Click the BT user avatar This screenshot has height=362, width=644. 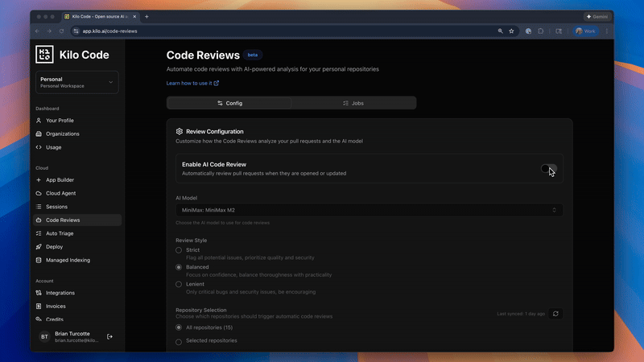pyautogui.click(x=44, y=336)
